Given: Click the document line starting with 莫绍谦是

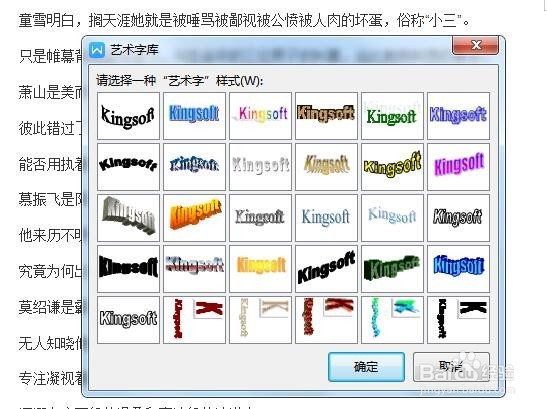Looking at the screenshot, I should pyautogui.click(x=50, y=307).
